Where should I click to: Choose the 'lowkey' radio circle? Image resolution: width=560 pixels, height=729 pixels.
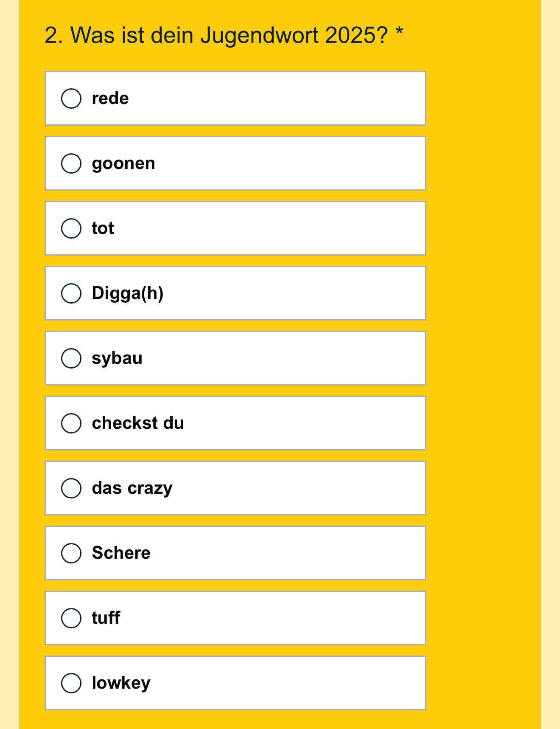click(71, 683)
